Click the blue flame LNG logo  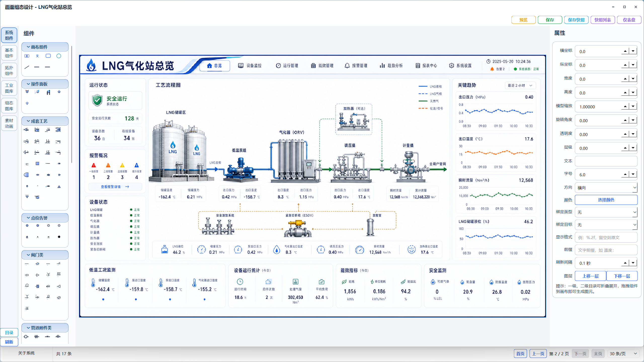[x=91, y=65]
